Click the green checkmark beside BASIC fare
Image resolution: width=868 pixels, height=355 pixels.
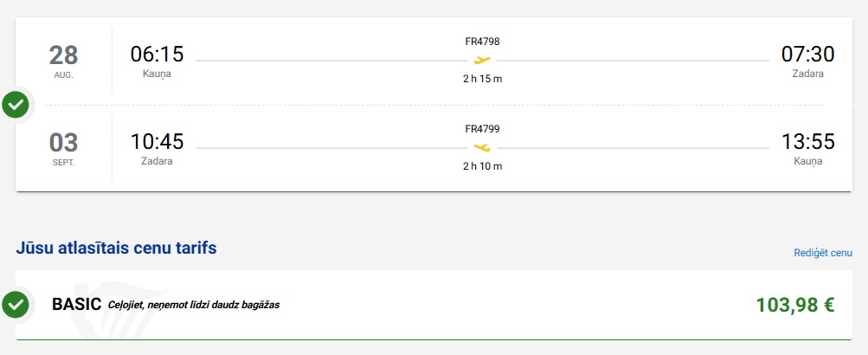16,304
